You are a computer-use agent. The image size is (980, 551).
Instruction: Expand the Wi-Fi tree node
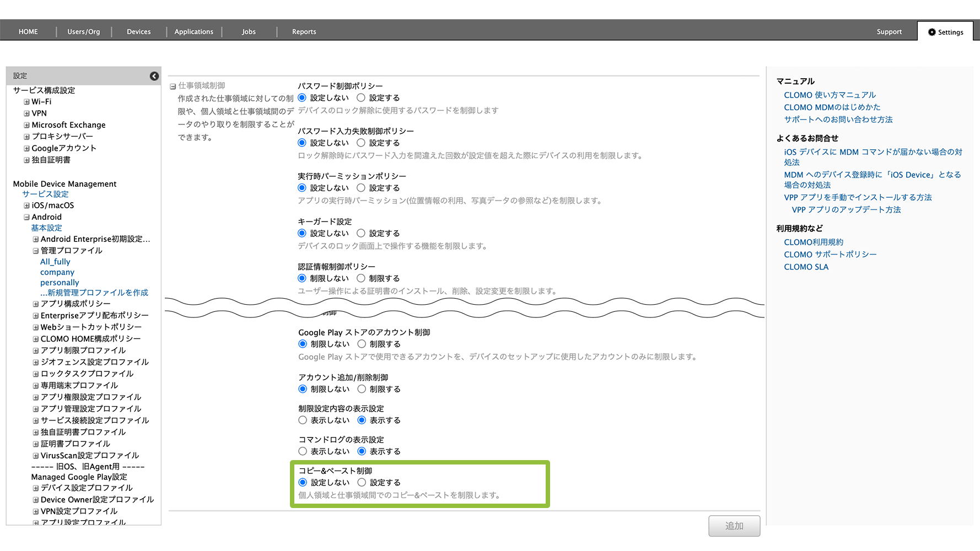[x=26, y=102]
